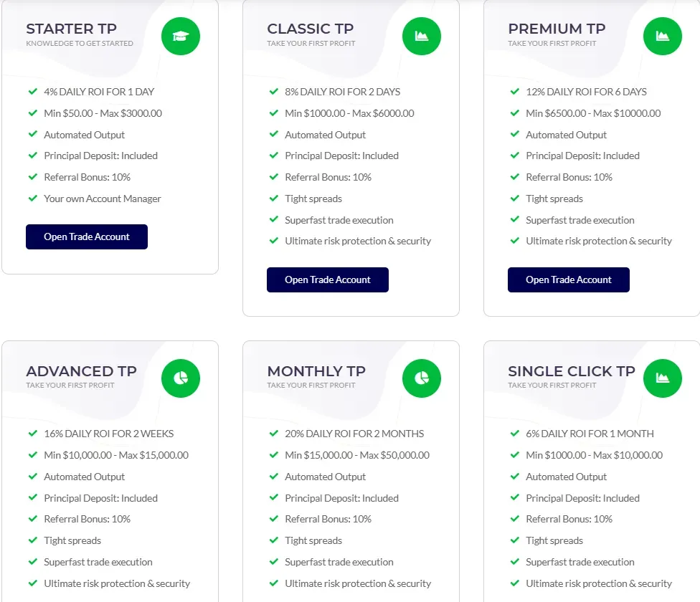Click the 12% Daily ROI for 6 Days text
Image resolution: width=700 pixels, height=602 pixels.
pos(586,92)
